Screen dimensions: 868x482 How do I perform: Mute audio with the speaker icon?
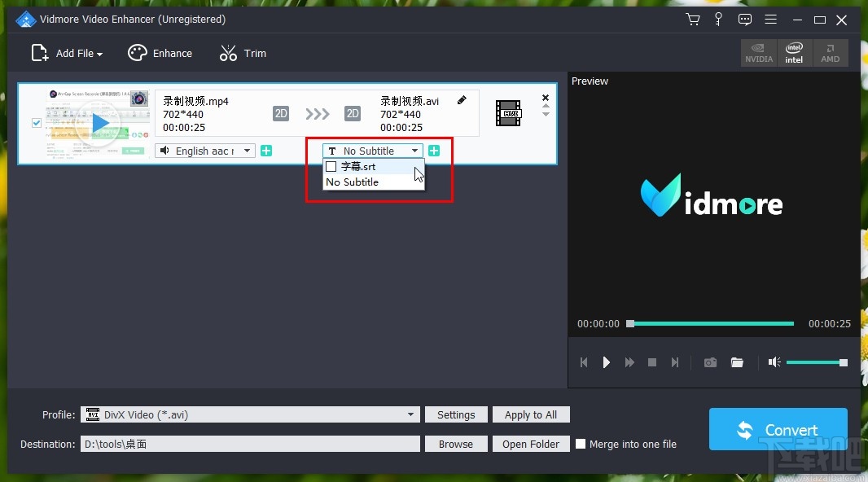click(x=774, y=362)
